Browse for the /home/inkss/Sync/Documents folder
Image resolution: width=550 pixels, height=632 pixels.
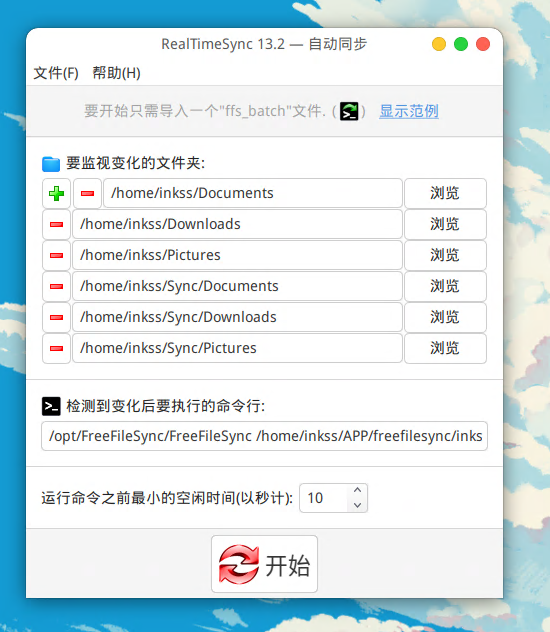(445, 287)
